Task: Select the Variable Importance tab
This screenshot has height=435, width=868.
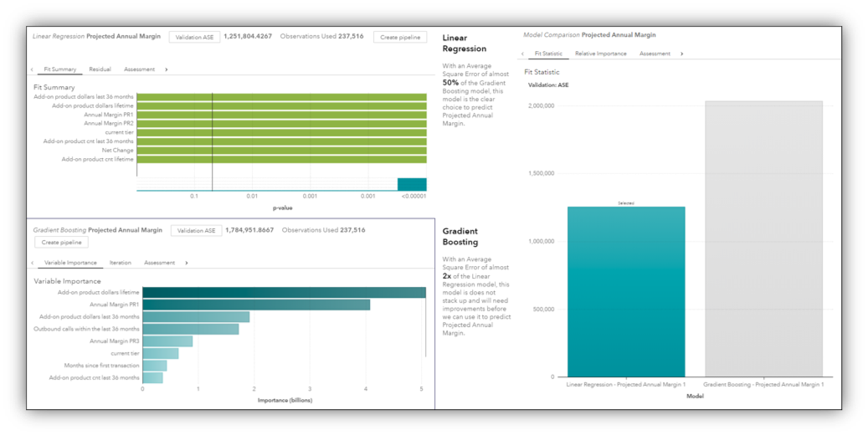Action: 70,263
